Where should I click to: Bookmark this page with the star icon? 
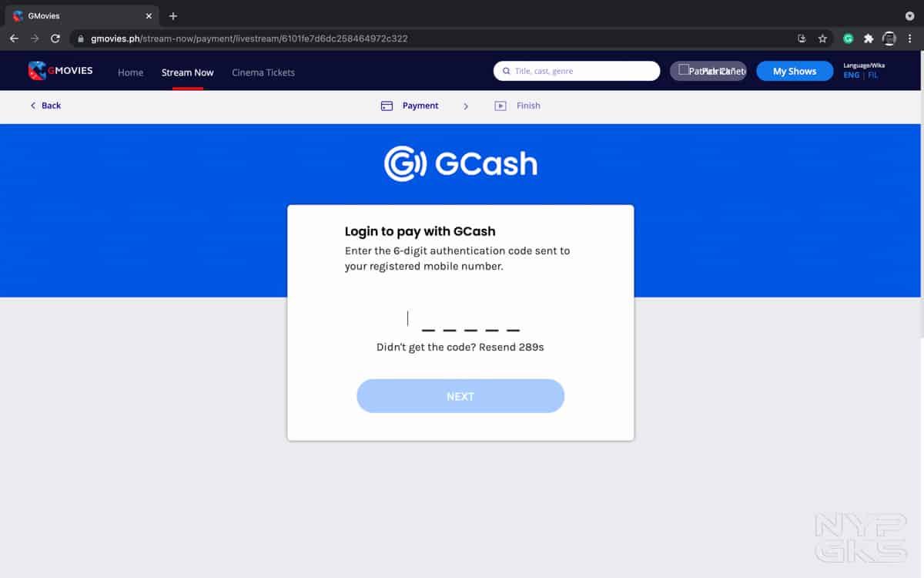(x=822, y=38)
